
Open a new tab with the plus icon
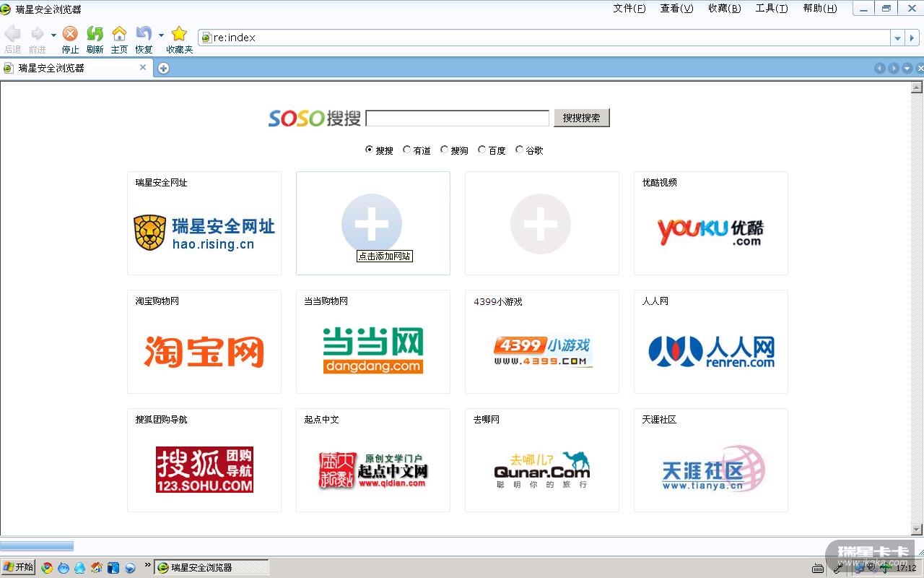click(x=164, y=68)
